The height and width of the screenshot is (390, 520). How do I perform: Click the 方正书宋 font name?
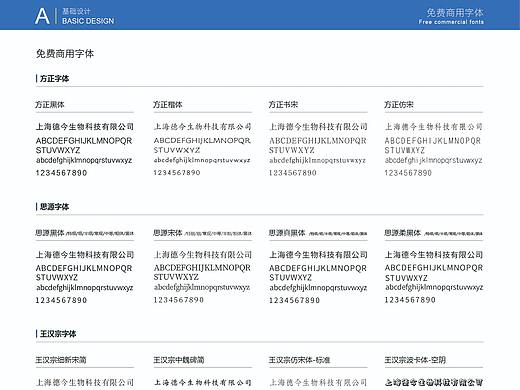coord(283,105)
